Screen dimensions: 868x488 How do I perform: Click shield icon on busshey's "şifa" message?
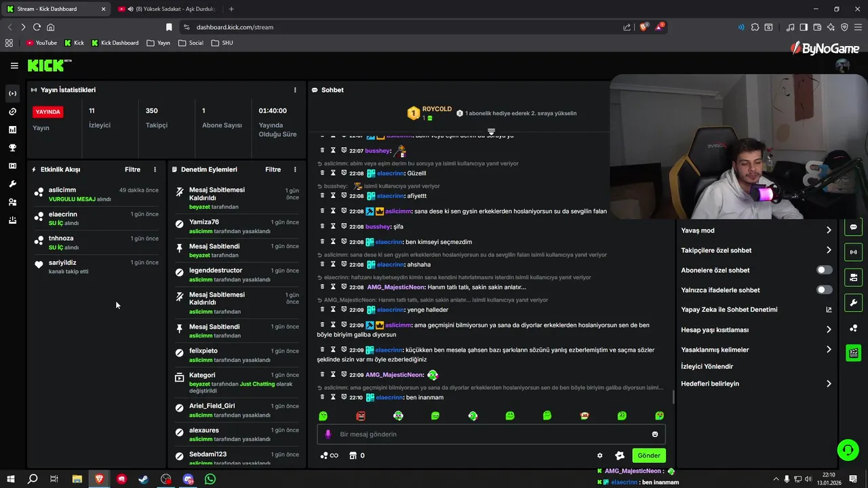[x=344, y=226]
